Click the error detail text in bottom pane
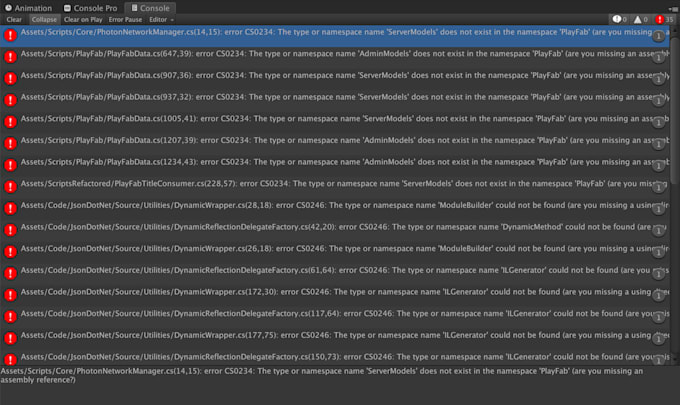The image size is (680, 405). tap(321, 376)
